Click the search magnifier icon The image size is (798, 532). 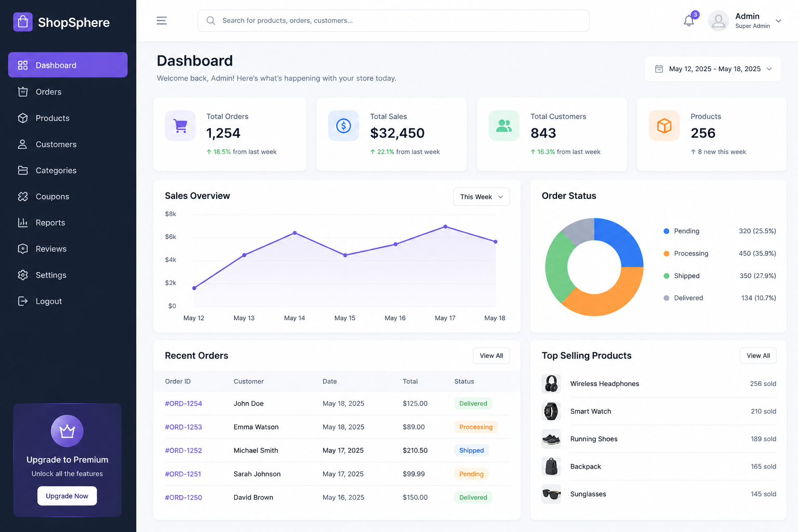click(x=211, y=21)
